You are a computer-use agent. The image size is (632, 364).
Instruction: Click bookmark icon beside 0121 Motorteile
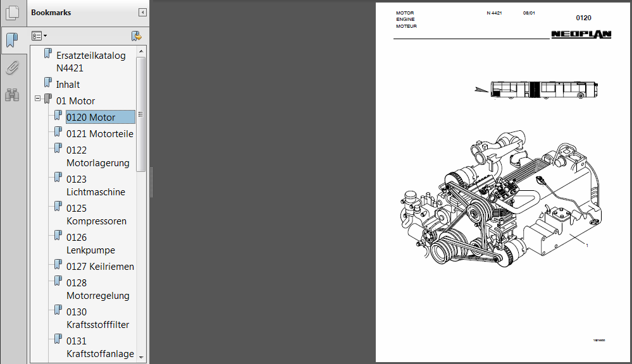tap(58, 131)
